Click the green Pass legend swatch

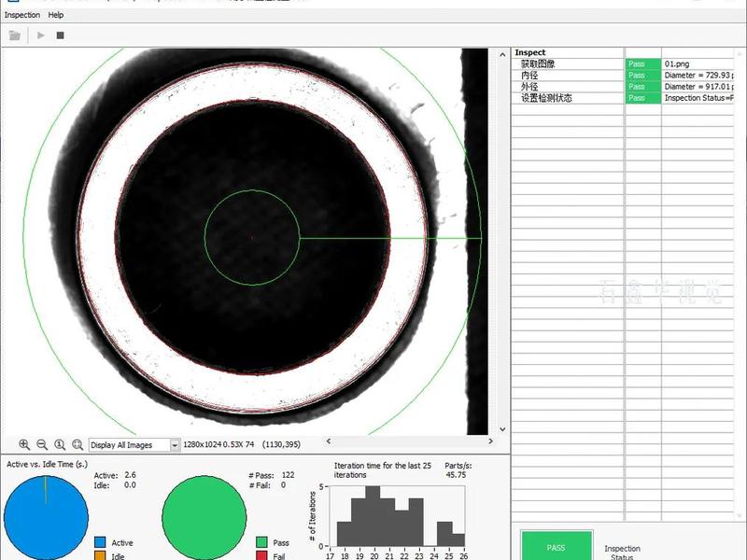pos(261,542)
